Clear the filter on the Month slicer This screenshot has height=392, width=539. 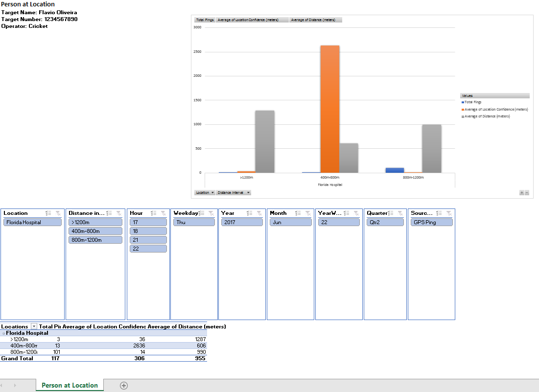click(x=307, y=213)
